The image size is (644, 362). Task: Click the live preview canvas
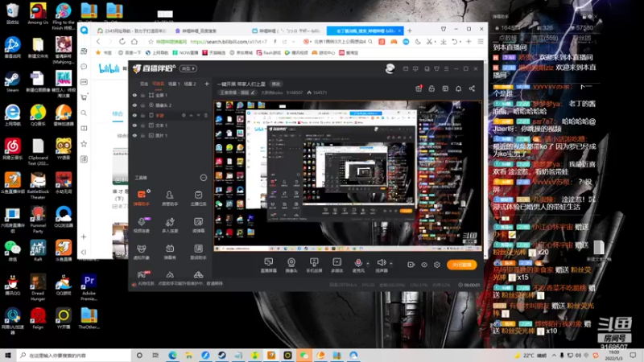tap(348, 176)
